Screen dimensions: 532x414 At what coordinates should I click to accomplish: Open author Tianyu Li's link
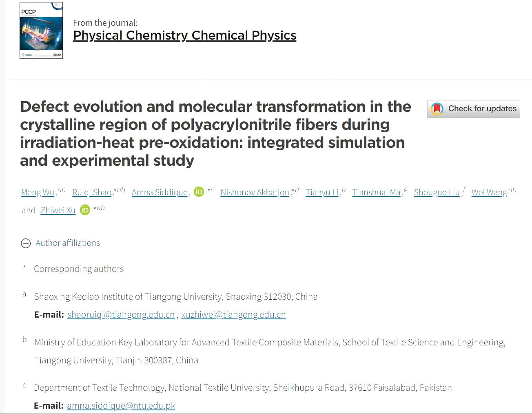point(322,192)
